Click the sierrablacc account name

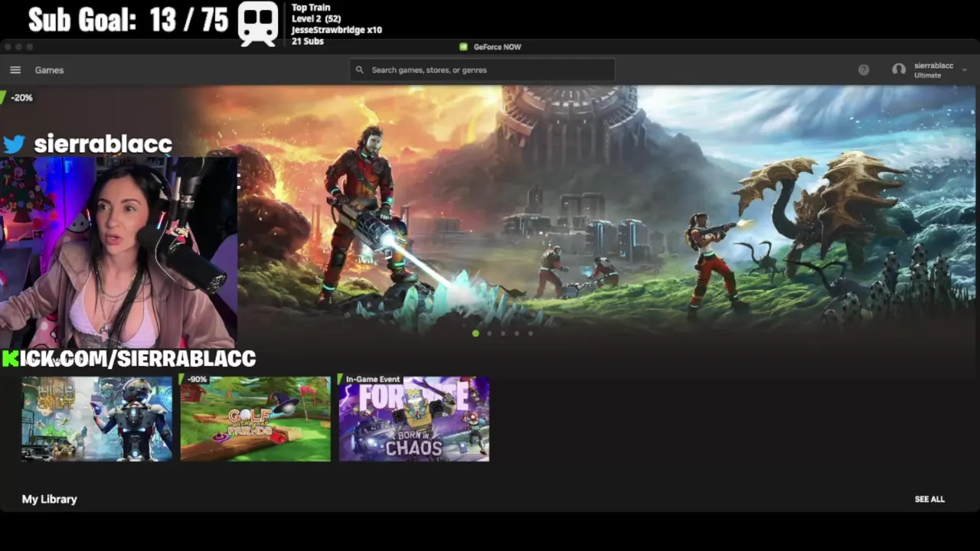(x=934, y=66)
